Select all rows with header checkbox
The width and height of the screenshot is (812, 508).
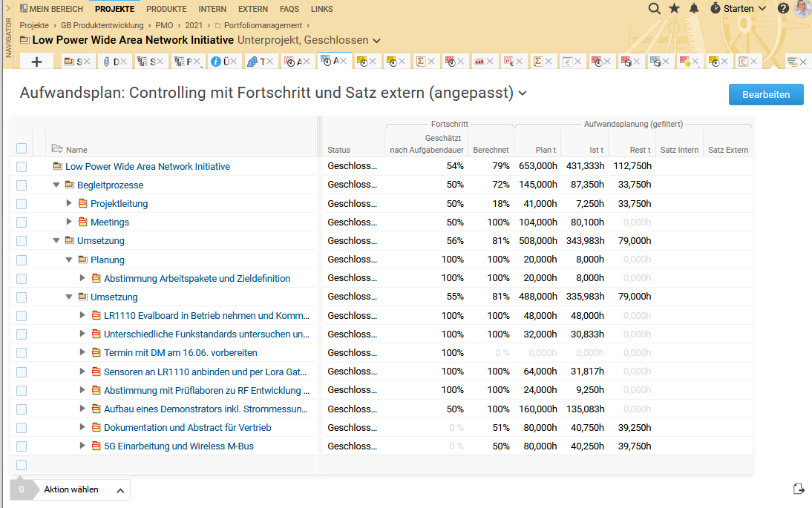point(22,148)
